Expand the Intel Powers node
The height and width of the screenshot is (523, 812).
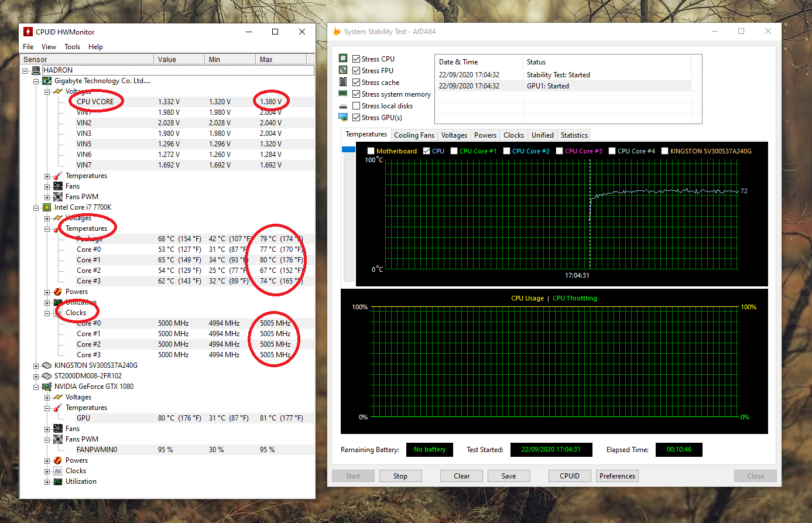[x=47, y=292]
